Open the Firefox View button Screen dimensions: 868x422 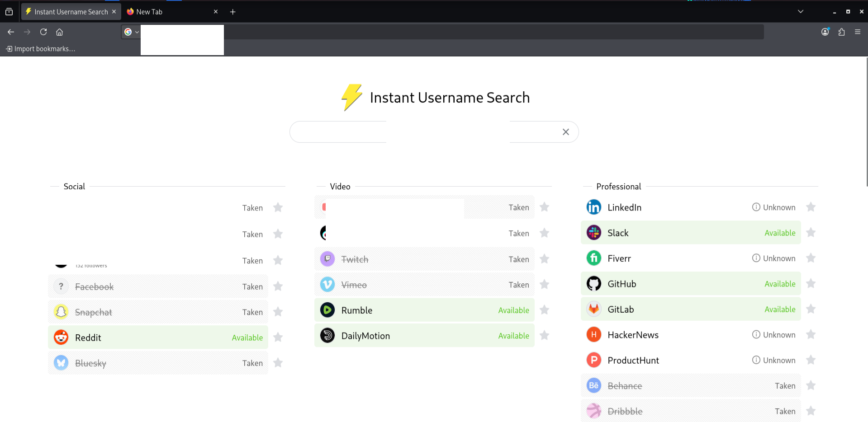click(x=9, y=12)
